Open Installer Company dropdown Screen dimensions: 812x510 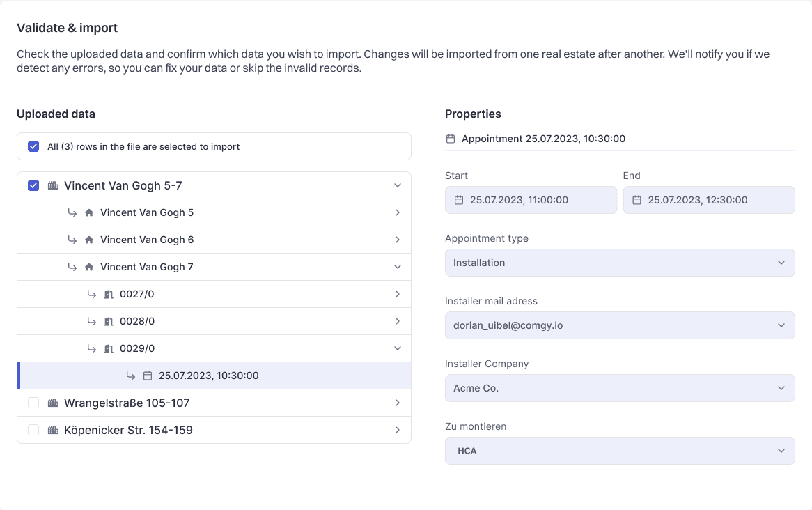click(619, 388)
